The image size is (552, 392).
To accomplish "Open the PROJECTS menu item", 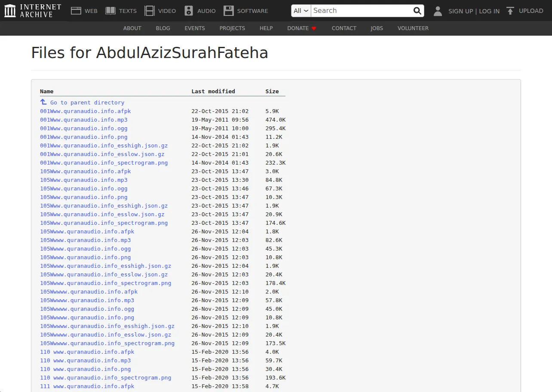I will coord(232,28).
